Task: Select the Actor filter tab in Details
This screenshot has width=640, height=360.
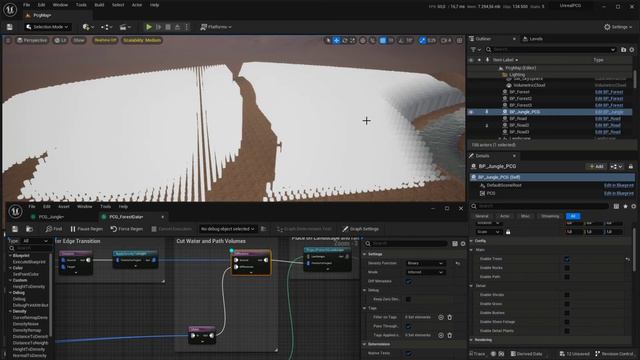Action: 504,216
